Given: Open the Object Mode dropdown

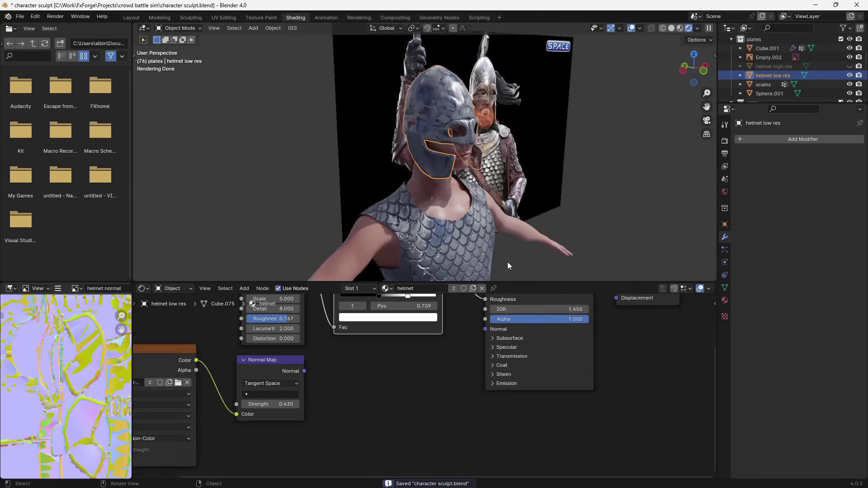Looking at the screenshot, I should [179, 28].
